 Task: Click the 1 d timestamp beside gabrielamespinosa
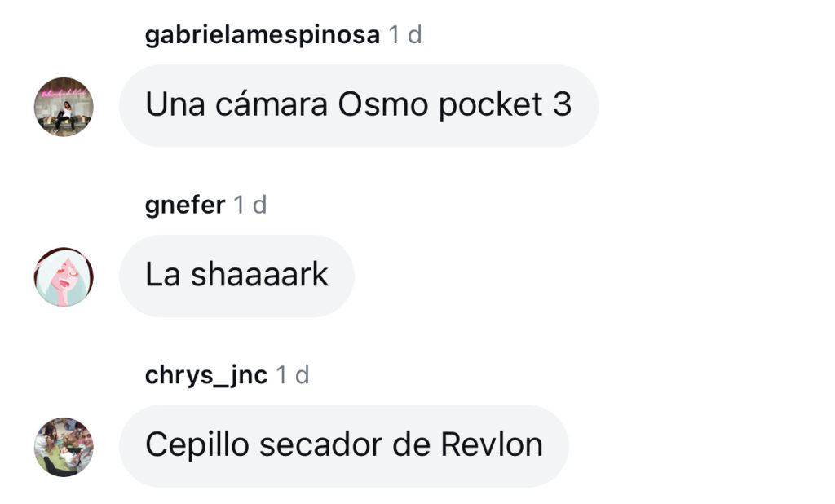405,35
